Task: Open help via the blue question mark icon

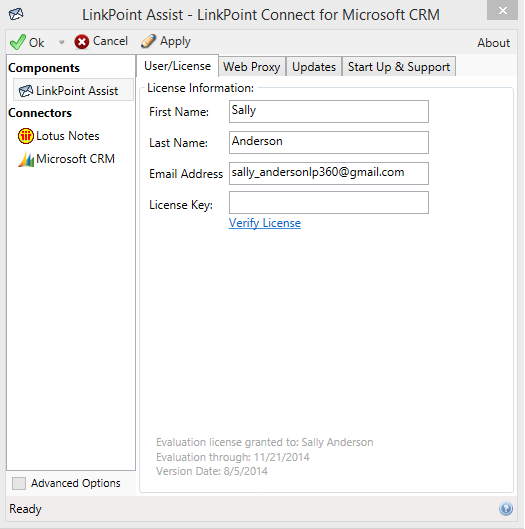Action: 506,508
